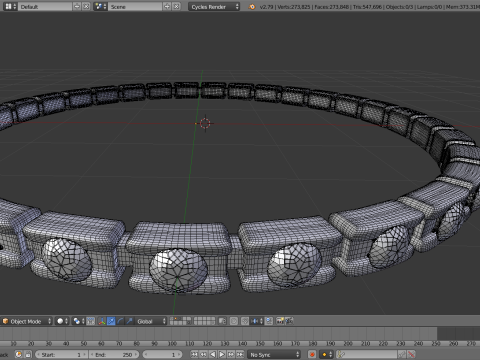Image resolution: width=480 pixels, height=360 pixels.
Task: Select a layer in the second layer grid block
Action: (x=204, y=321)
